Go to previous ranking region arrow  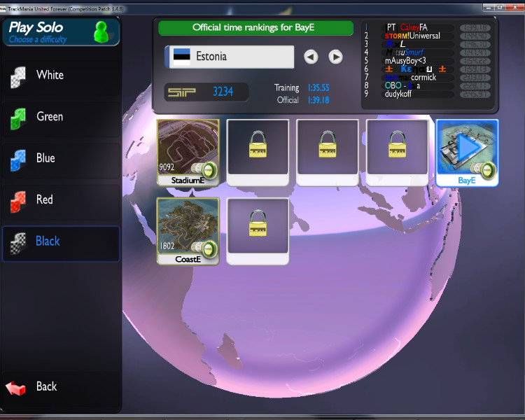tap(311, 57)
